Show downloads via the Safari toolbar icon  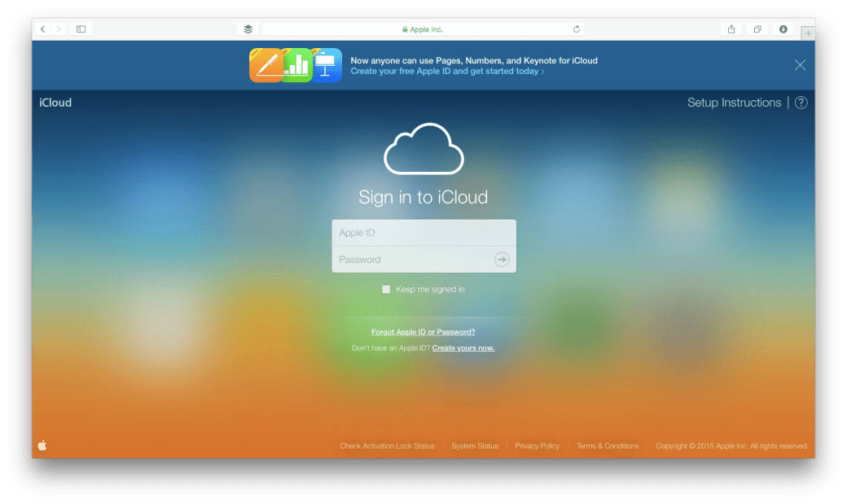point(783,28)
